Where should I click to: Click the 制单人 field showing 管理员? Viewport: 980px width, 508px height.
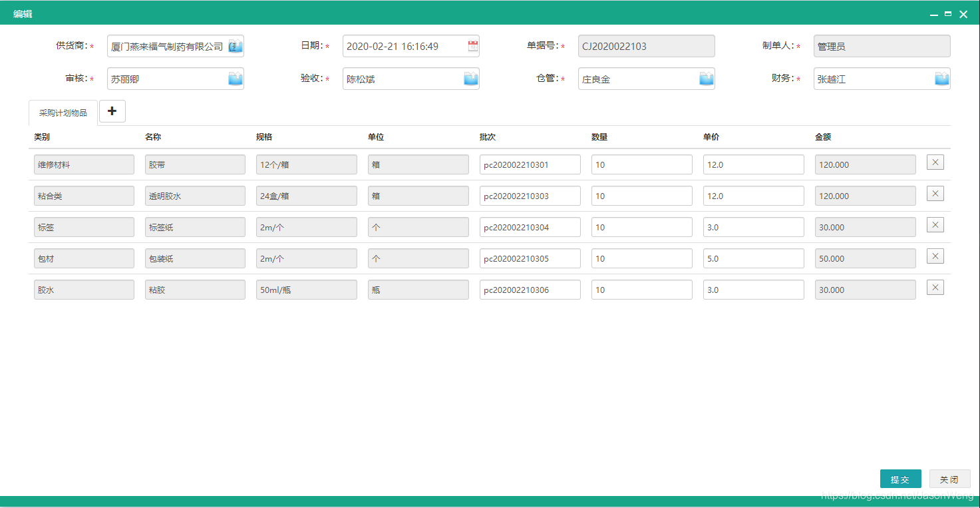click(882, 47)
